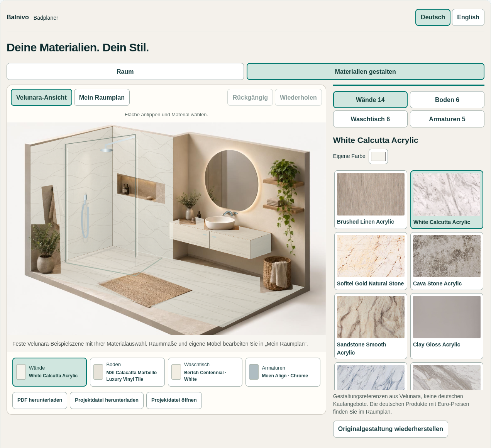
Task: Click Projektdatei herunterladen
Action: tap(107, 400)
